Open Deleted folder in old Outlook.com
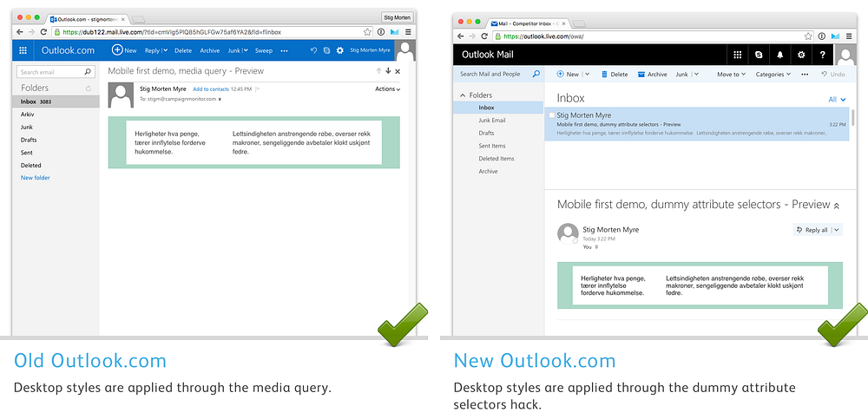868x419 pixels. 31,166
